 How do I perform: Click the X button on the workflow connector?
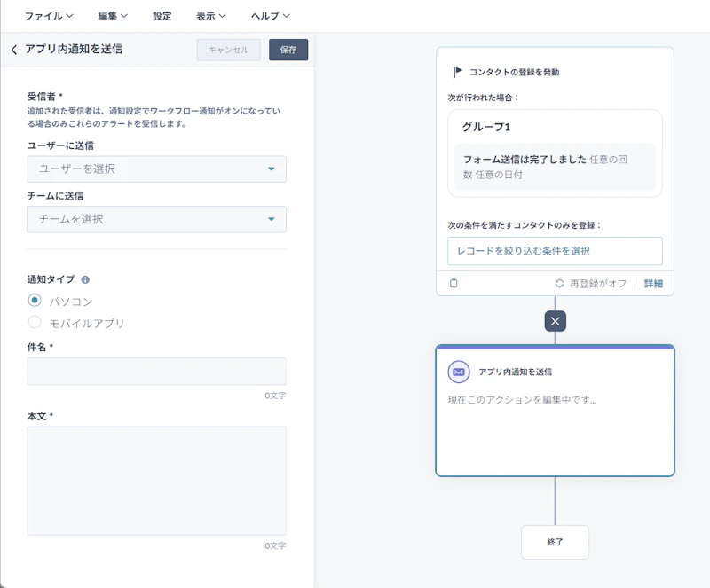556,321
